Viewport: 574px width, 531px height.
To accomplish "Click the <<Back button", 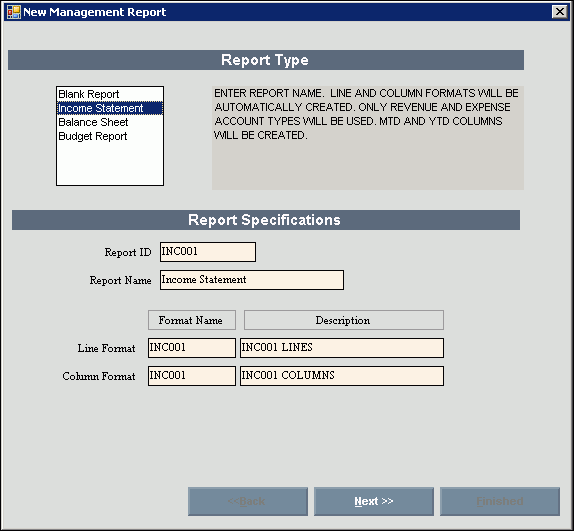I will point(248,501).
